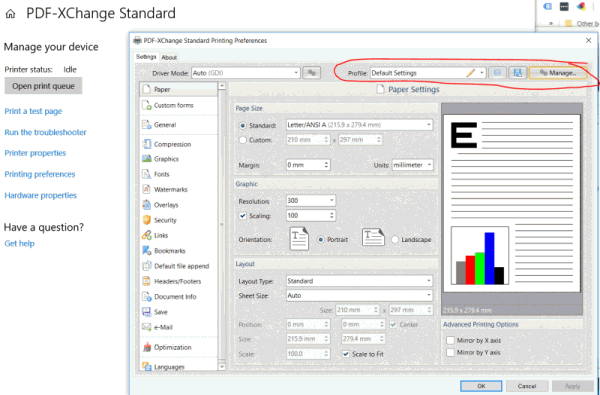Enable Mirror by X axis

pos(450,340)
